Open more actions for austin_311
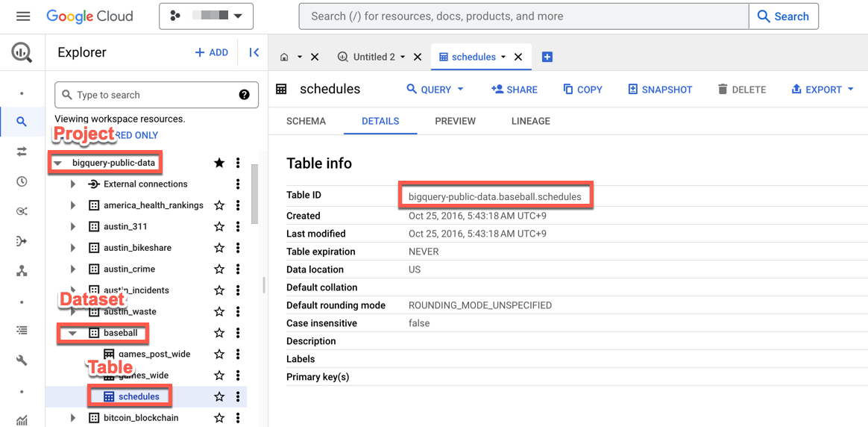 [x=238, y=226]
